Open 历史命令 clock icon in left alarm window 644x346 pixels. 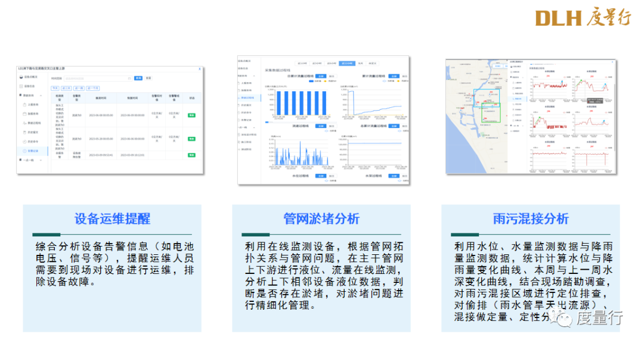point(24,141)
